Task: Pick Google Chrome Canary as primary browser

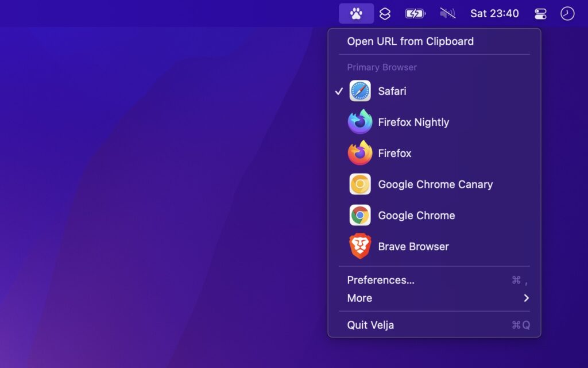Action: (x=434, y=185)
